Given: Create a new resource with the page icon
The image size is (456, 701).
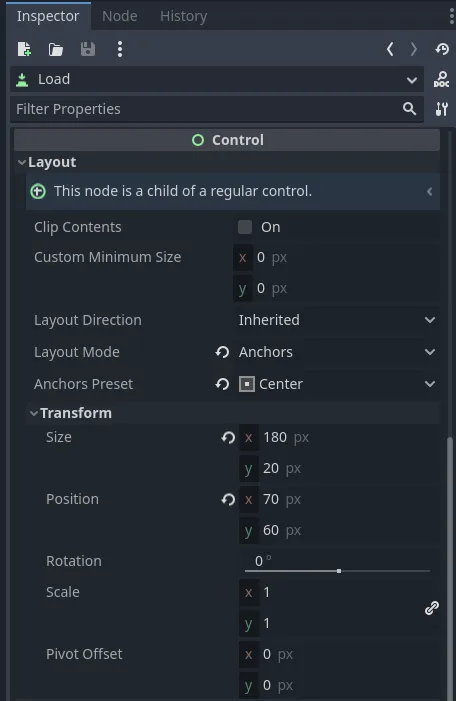Looking at the screenshot, I should coord(24,49).
